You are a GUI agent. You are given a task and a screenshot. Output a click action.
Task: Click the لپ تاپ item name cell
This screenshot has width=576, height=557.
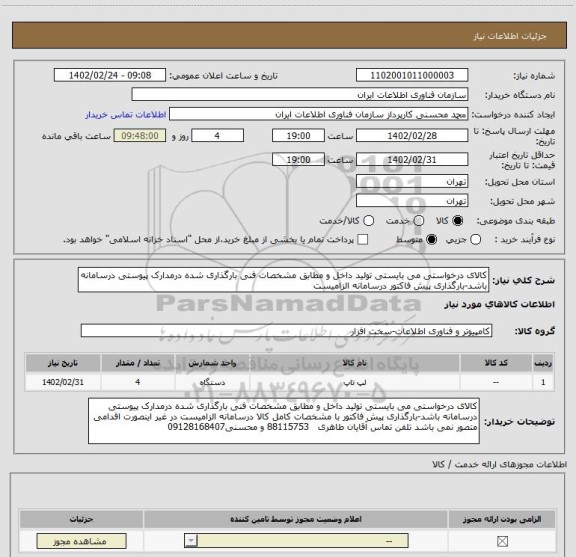(354, 382)
